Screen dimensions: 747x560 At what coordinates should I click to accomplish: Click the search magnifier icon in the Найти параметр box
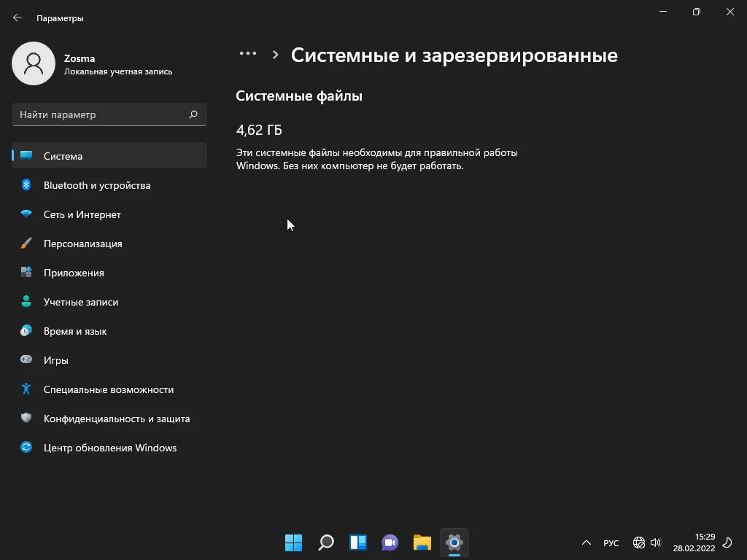pyautogui.click(x=193, y=114)
